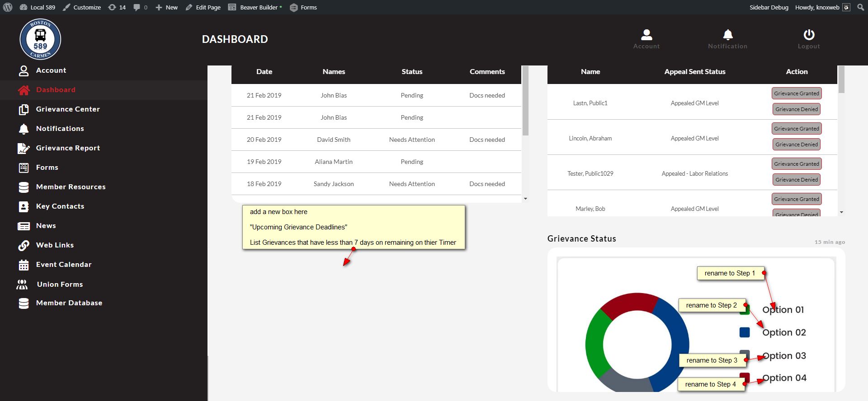868x401 pixels.
Task: Select Key Contacts sidebar item
Action: pos(60,206)
